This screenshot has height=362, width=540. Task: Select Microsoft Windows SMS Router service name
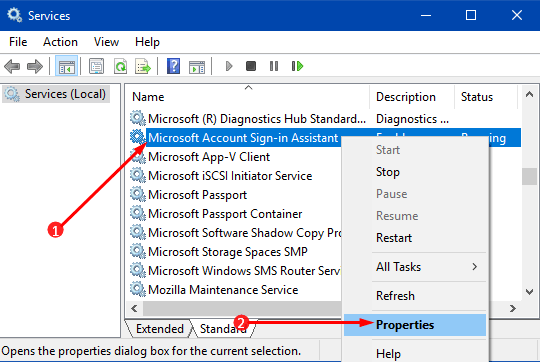pyautogui.click(x=244, y=271)
